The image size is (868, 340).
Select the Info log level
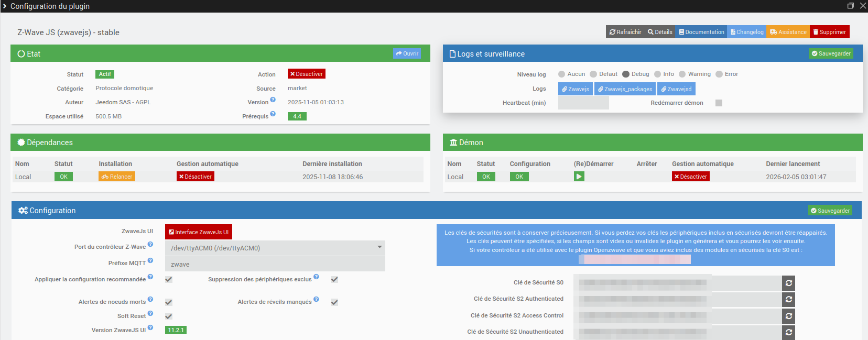point(657,74)
